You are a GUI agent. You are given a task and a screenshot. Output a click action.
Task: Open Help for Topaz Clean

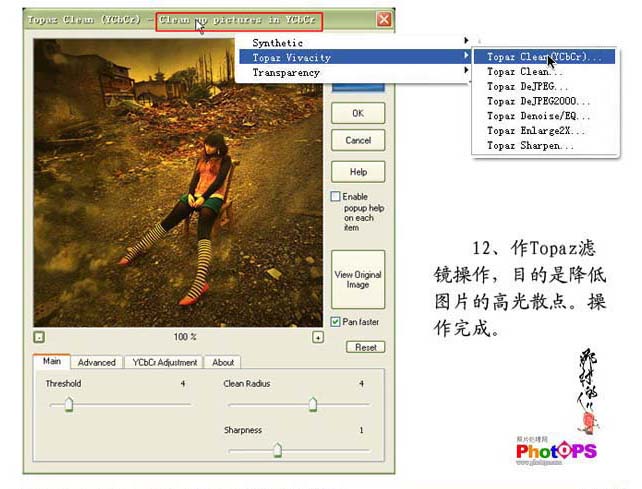click(358, 172)
